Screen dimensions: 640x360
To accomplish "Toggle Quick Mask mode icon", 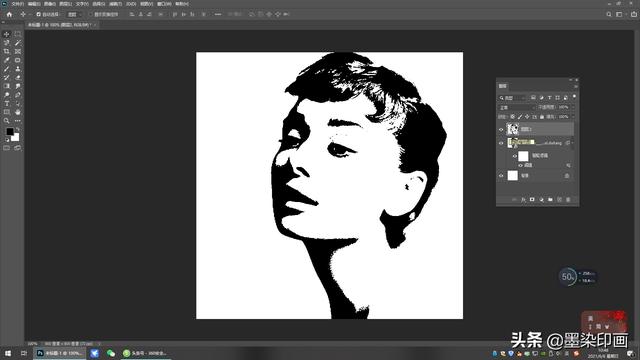I will 7,148.
